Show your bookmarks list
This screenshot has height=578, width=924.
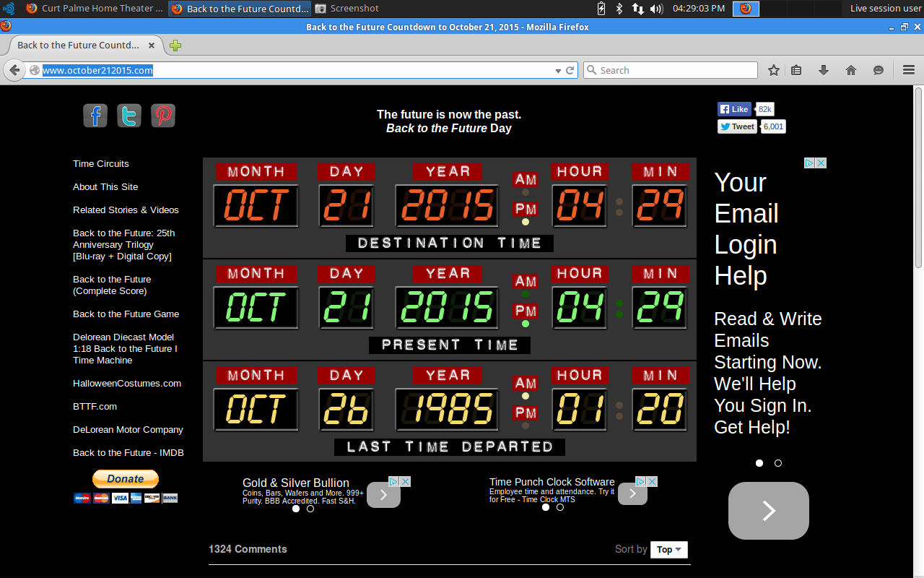(x=796, y=70)
